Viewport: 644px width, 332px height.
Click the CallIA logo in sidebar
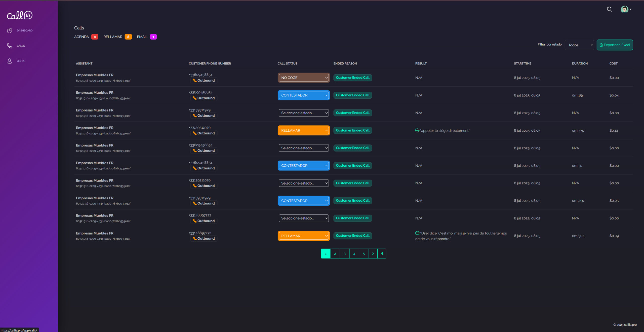click(x=20, y=15)
